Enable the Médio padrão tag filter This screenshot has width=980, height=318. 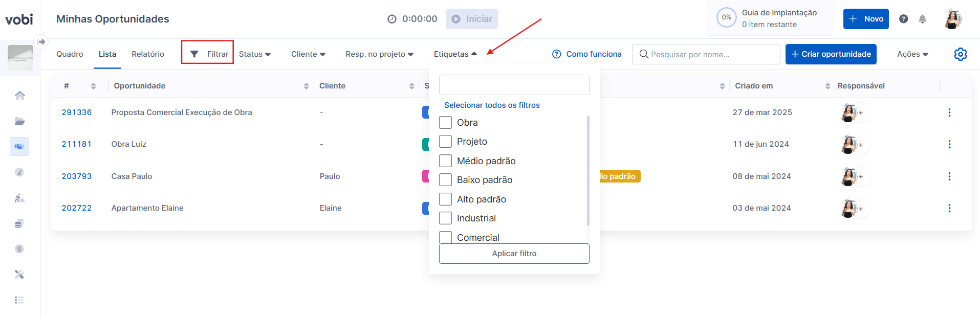(446, 161)
